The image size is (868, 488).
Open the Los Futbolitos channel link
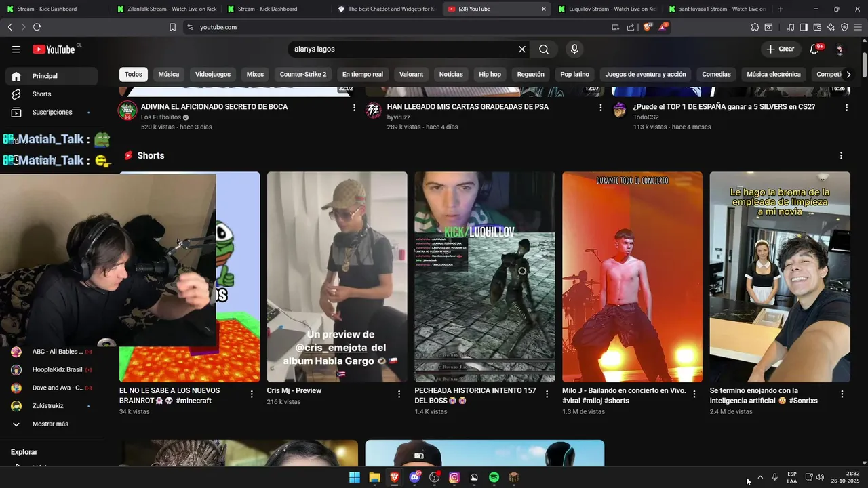[161, 117]
